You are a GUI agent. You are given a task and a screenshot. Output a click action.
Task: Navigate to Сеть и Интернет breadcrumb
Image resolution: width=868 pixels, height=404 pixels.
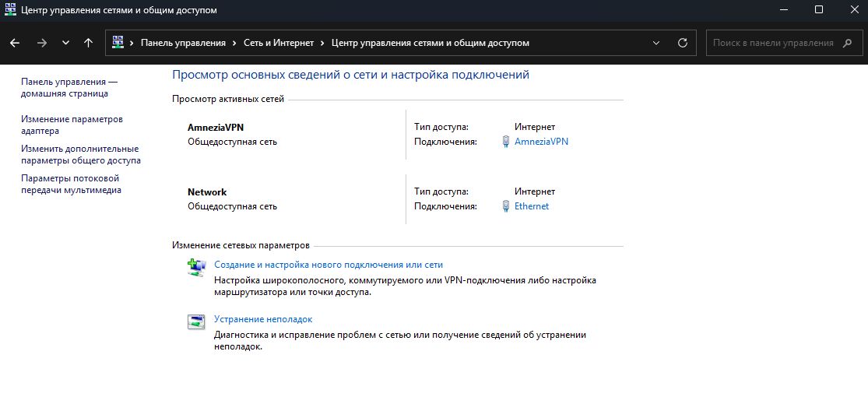tap(279, 43)
